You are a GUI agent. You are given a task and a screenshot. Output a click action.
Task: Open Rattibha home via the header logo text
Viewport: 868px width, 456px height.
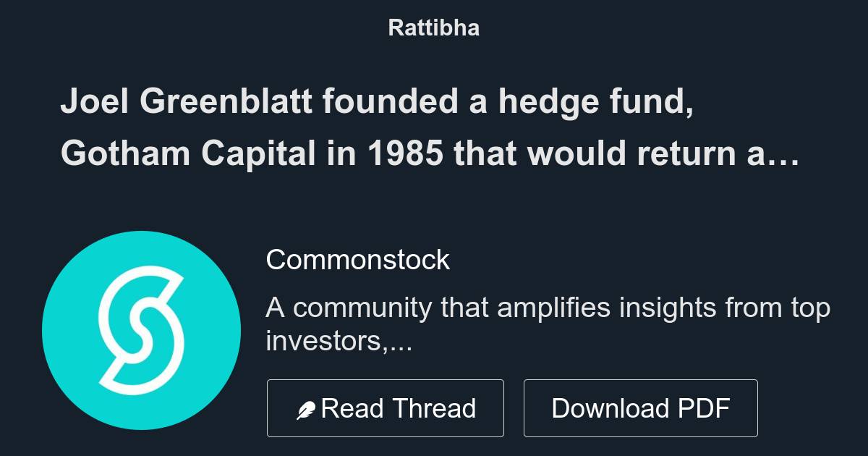point(433,28)
